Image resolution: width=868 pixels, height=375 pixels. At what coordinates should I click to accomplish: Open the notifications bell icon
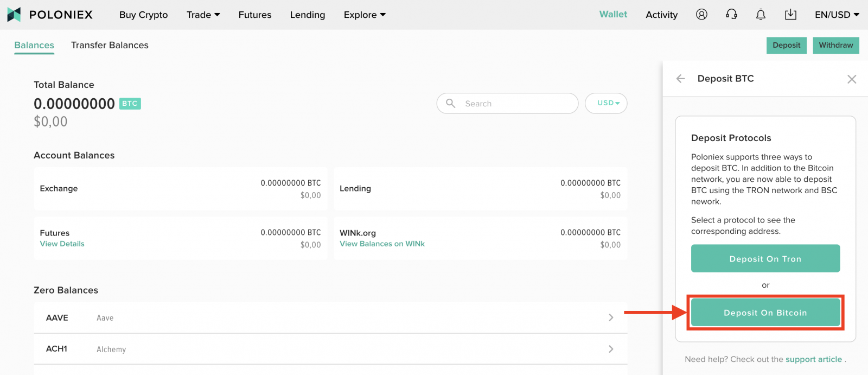[761, 15]
